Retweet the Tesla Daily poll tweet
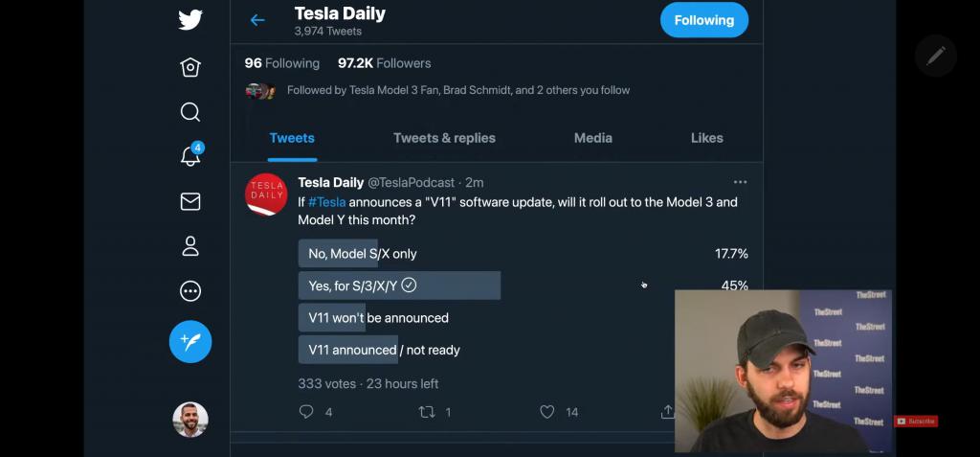 tap(428, 412)
